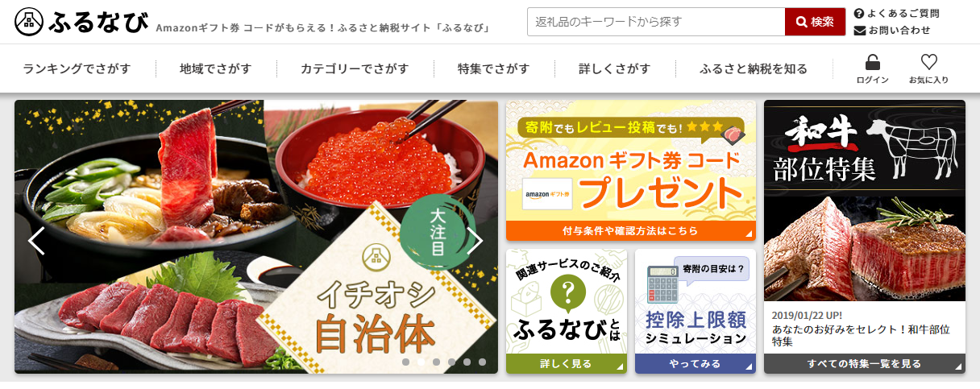Click the magnifier 検索 search button
Viewport: 980px width, 389px height.
815,22
